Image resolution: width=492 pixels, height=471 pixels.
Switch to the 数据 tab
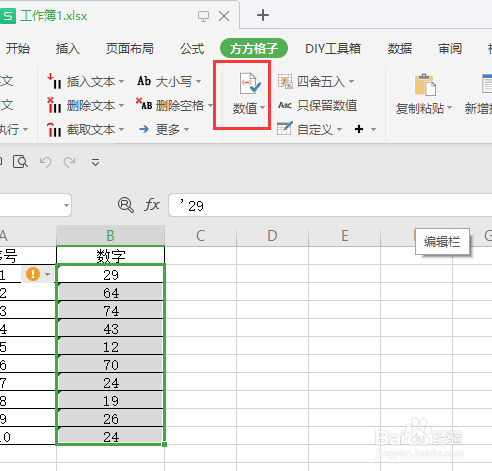[x=400, y=49]
